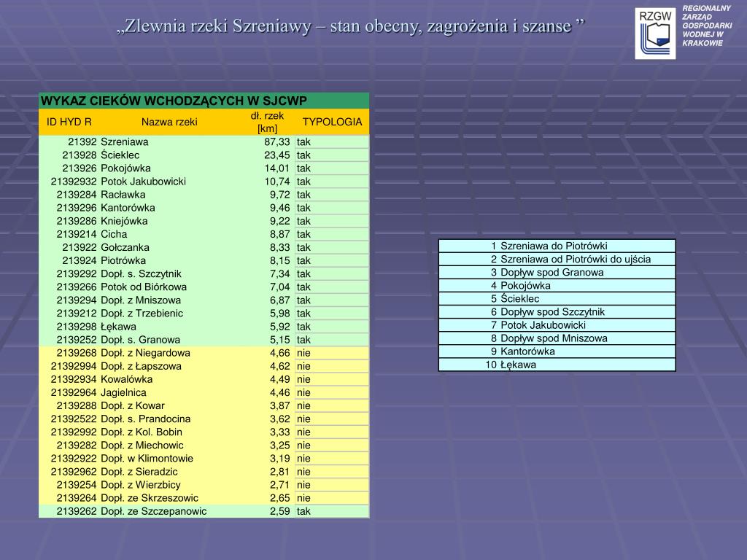This screenshot has height=560, width=747.
Task: Select Kantorówka in the left table
Action: tap(128, 208)
